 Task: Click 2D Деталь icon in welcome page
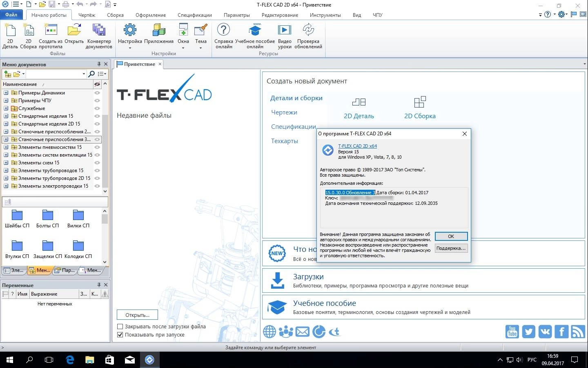[359, 102]
